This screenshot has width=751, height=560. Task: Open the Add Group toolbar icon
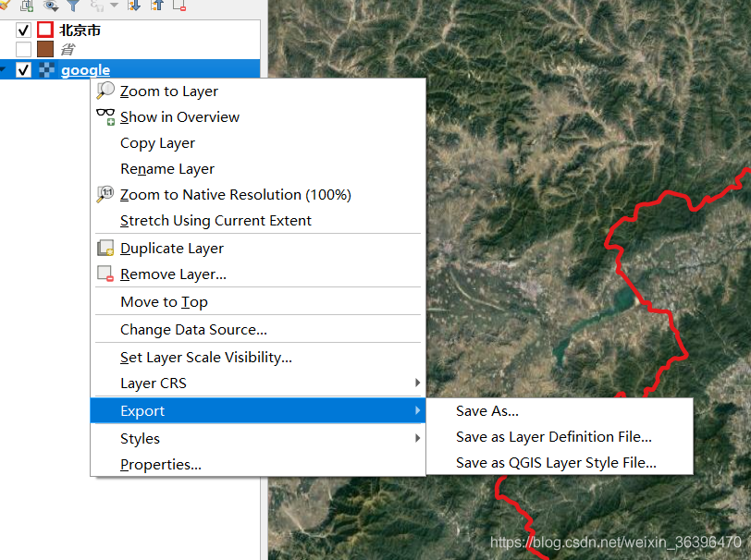click(x=27, y=6)
